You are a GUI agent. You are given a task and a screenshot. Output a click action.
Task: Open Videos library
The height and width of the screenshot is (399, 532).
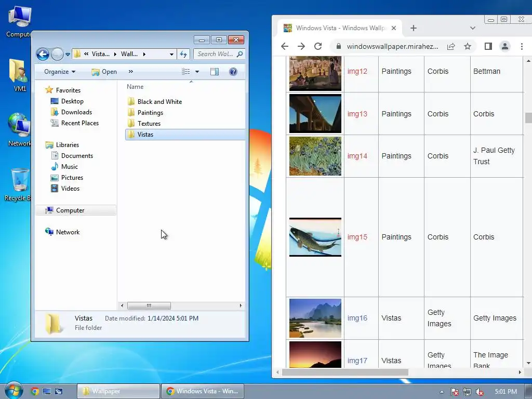pyautogui.click(x=70, y=188)
